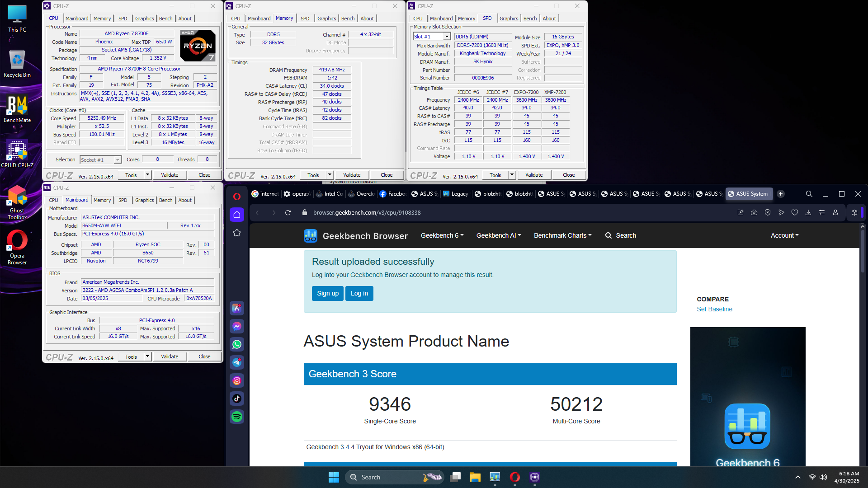
Task: Click the pinboard edit icon in address bar
Action: [x=741, y=212]
